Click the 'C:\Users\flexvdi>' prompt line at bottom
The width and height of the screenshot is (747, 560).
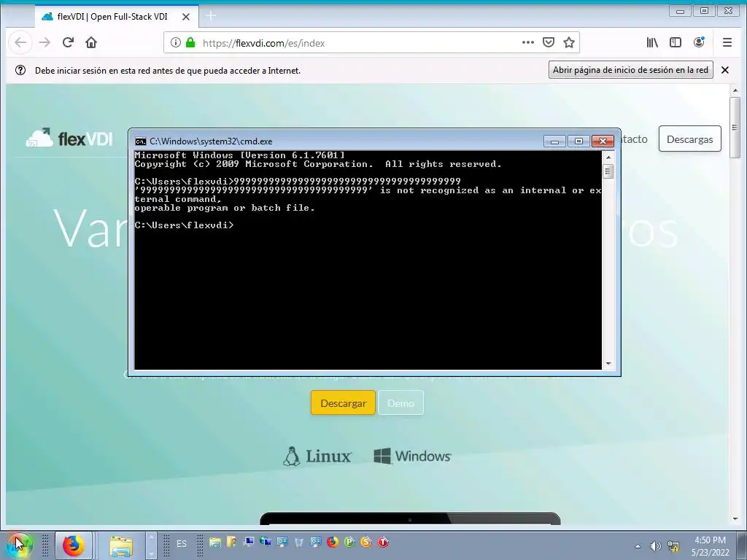click(184, 225)
